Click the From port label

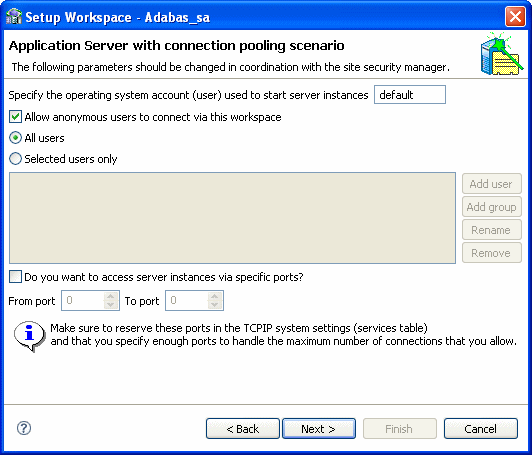coord(32,301)
